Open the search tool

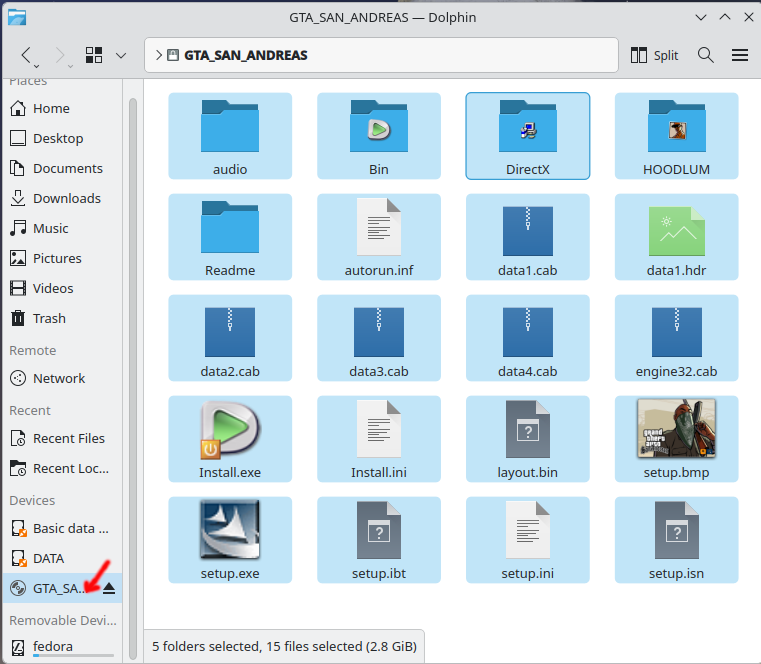tap(706, 55)
